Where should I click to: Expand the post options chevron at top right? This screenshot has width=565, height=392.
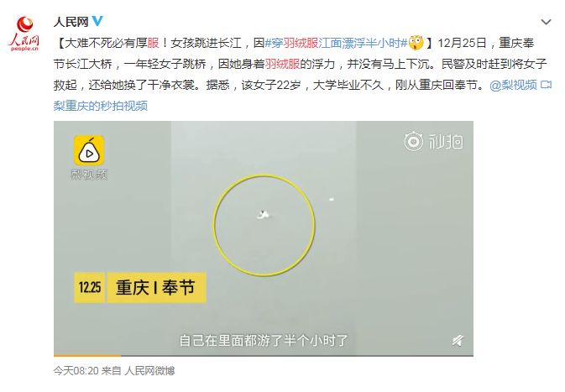tap(546, 22)
